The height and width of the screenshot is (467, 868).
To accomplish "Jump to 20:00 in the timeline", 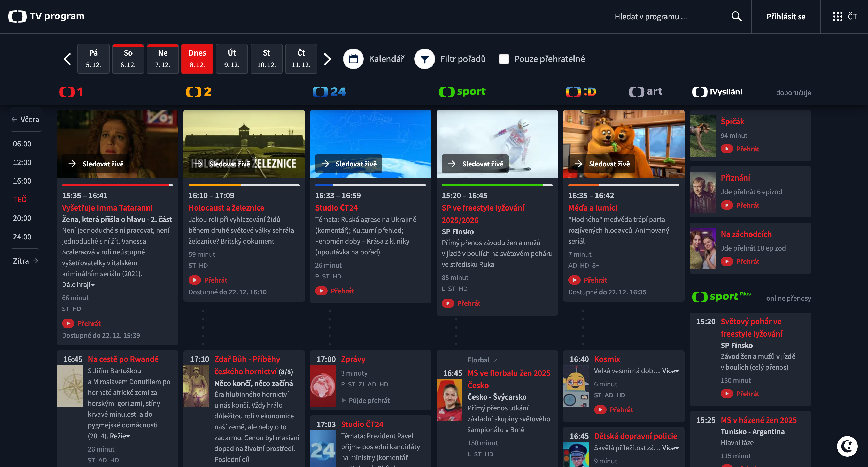I will (22, 218).
